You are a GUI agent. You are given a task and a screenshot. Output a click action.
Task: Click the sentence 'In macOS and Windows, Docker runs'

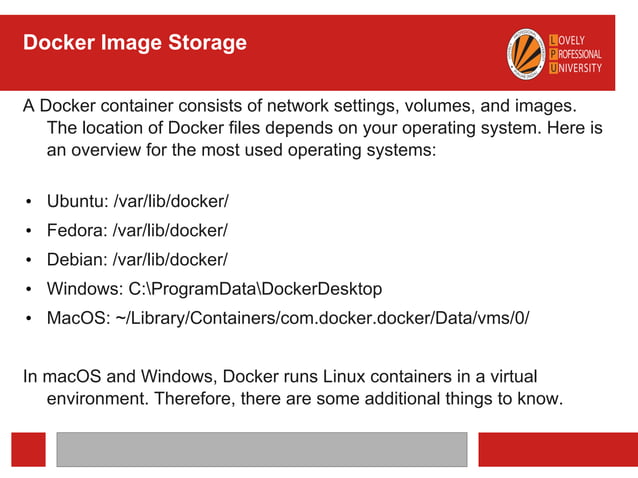click(293, 387)
